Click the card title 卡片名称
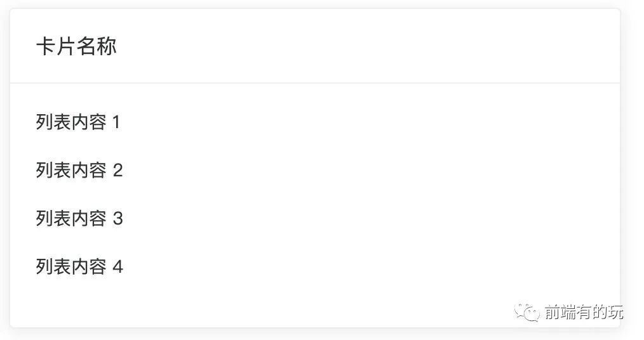Image resolution: width=644 pixels, height=340 pixels. point(76,46)
